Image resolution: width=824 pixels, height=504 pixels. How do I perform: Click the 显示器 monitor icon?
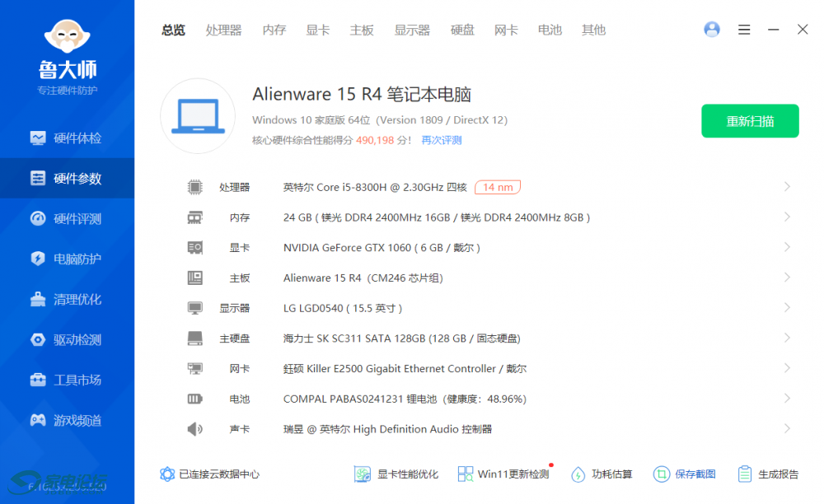(x=195, y=308)
